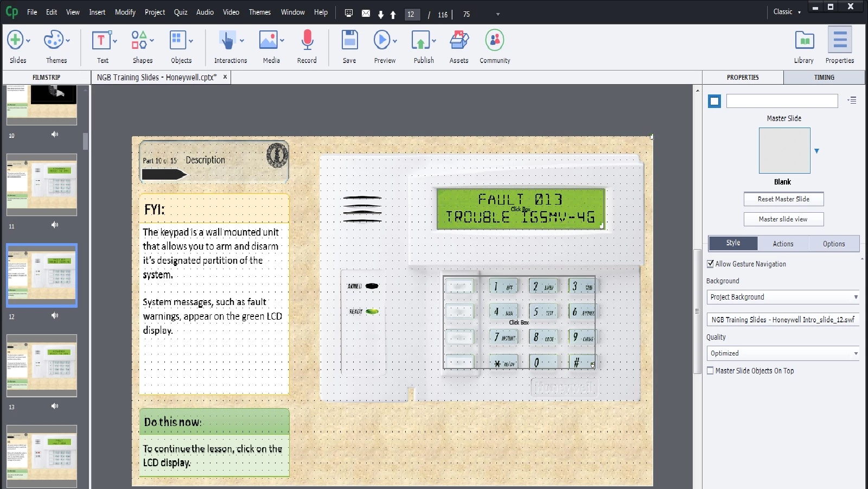Screen dimensions: 868x489
Task: Click the Adobe Captivate Cp logo
Action: point(11,11)
